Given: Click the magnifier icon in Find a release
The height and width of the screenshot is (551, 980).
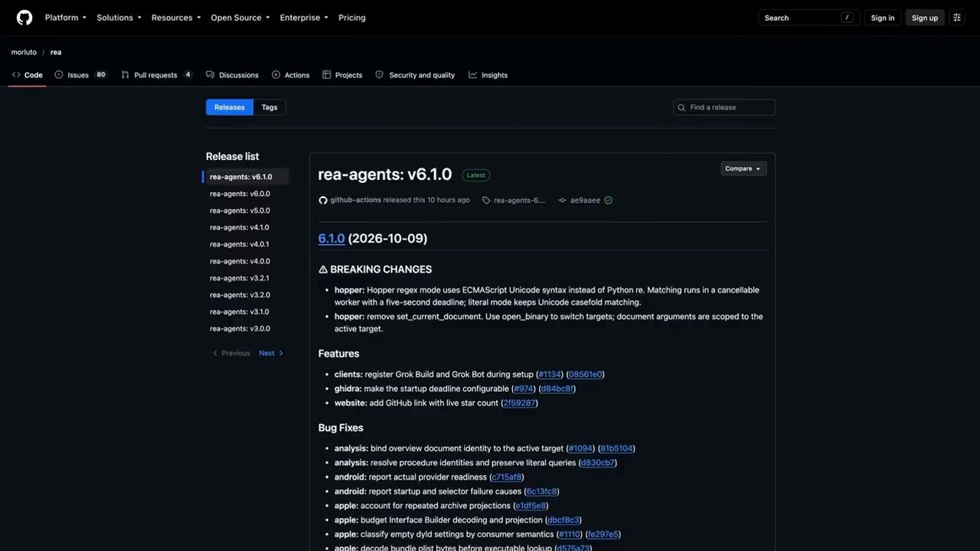Looking at the screenshot, I should 681,107.
